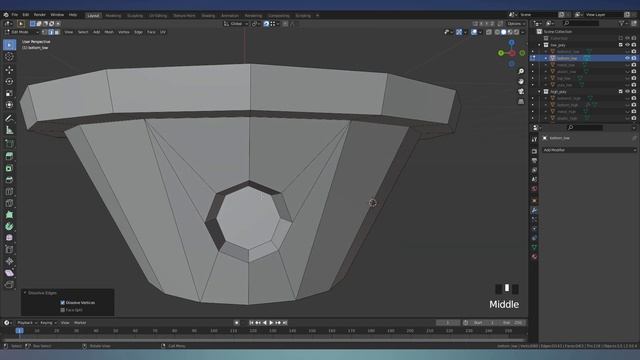Toggle the camera view icon
The width and height of the screenshot is (640, 360).
(521, 91)
